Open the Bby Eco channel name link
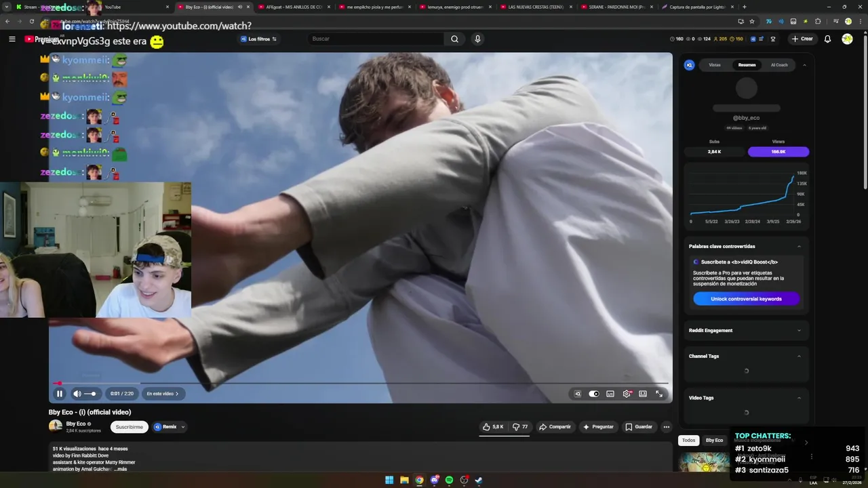Image resolution: width=868 pixels, height=488 pixels. coord(76,424)
